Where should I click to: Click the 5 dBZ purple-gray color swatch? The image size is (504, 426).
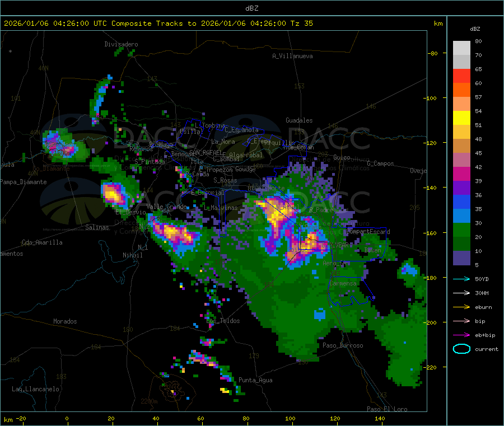[461, 258]
